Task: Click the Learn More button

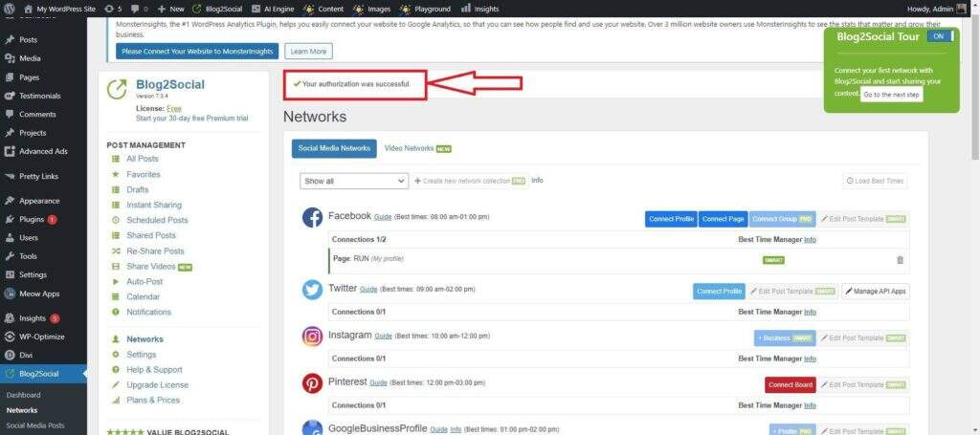Action: pyautogui.click(x=309, y=52)
